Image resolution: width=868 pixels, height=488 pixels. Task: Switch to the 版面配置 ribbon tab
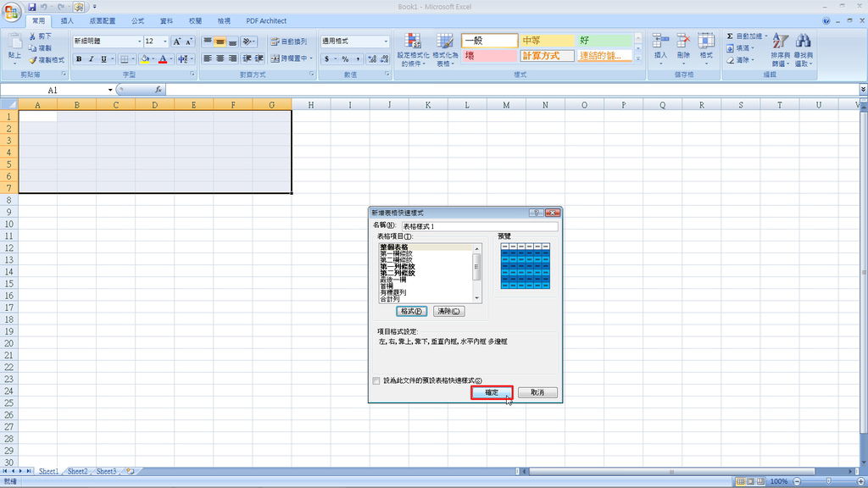point(103,21)
